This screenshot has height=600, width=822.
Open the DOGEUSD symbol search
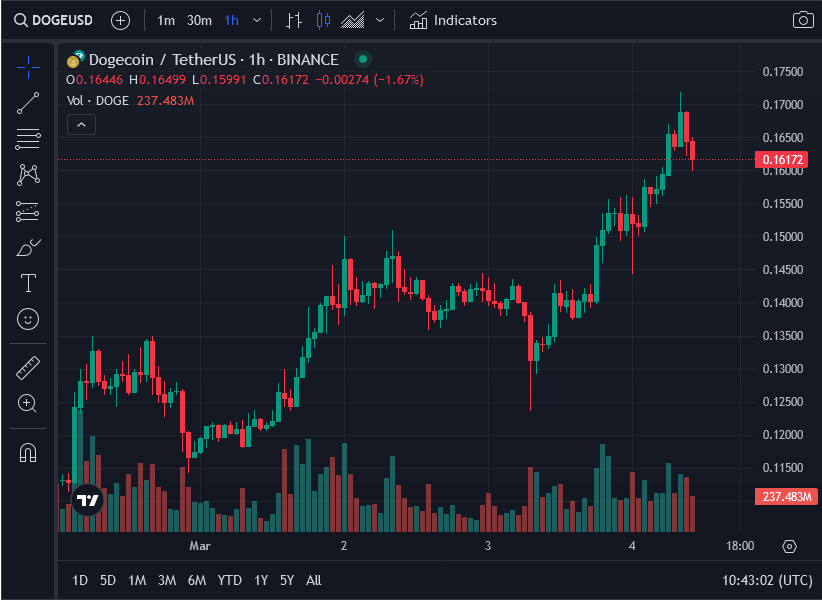coord(53,20)
